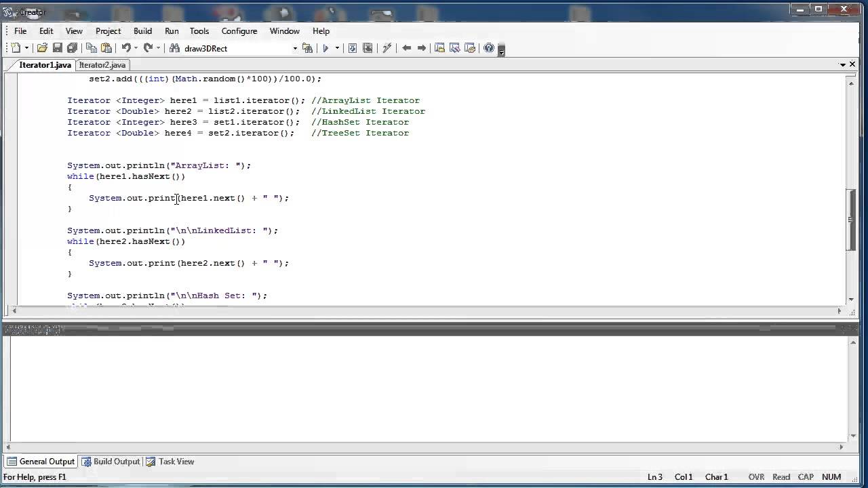Click the Redo arrow icon
Viewport: 868px width, 488px height.
click(x=148, y=48)
